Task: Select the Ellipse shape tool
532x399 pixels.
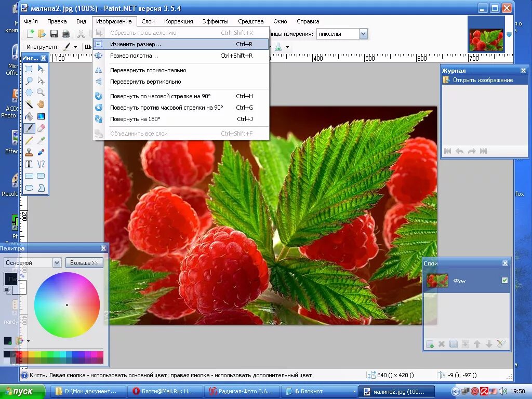Action: pos(29,188)
